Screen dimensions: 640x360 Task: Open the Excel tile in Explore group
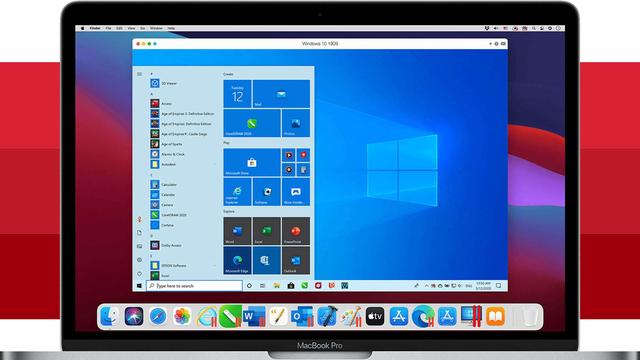click(267, 231)
